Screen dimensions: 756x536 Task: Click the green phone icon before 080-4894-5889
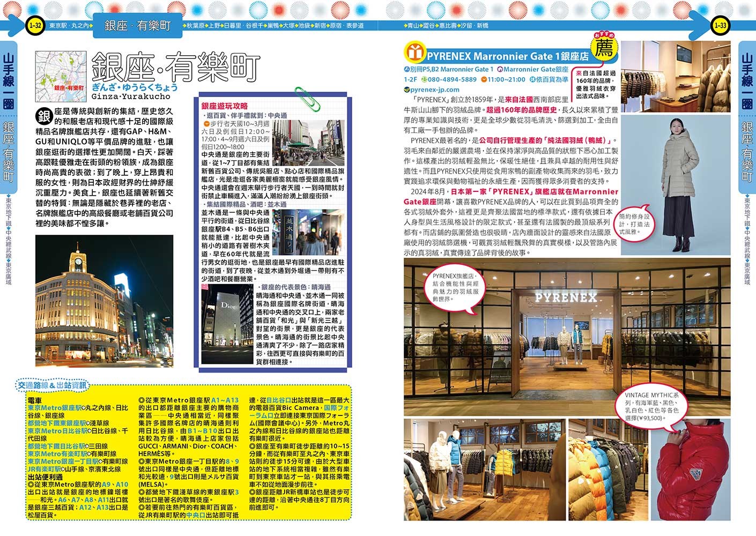coord(424,79)
